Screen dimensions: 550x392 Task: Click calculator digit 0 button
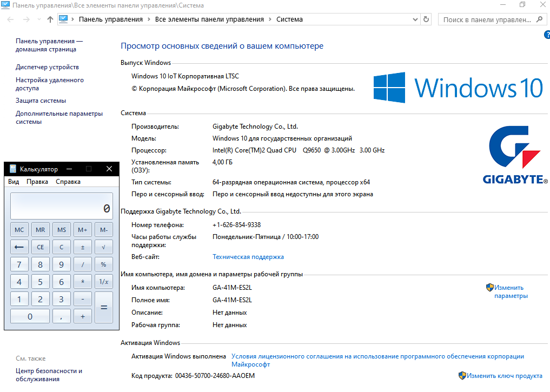coord(30,316)
